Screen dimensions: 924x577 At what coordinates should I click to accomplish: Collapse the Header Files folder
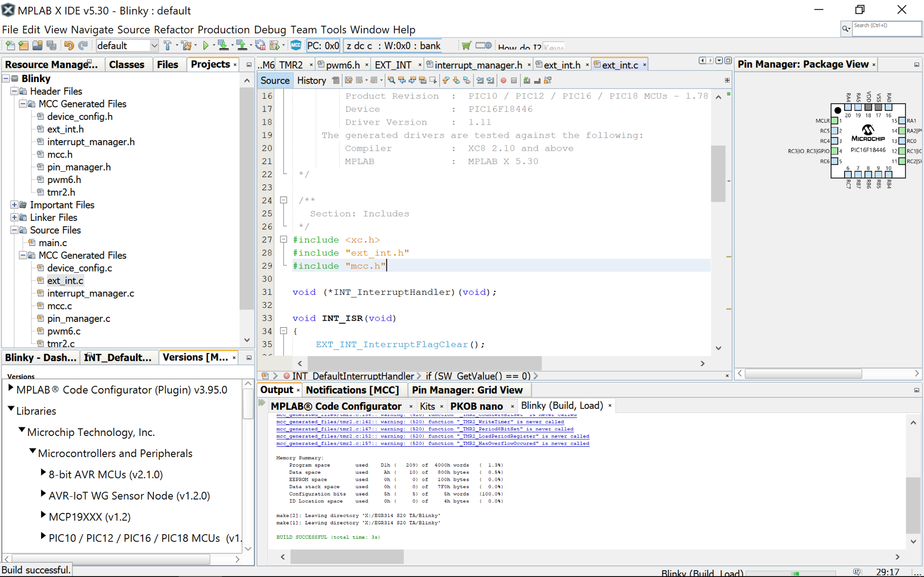14,91
